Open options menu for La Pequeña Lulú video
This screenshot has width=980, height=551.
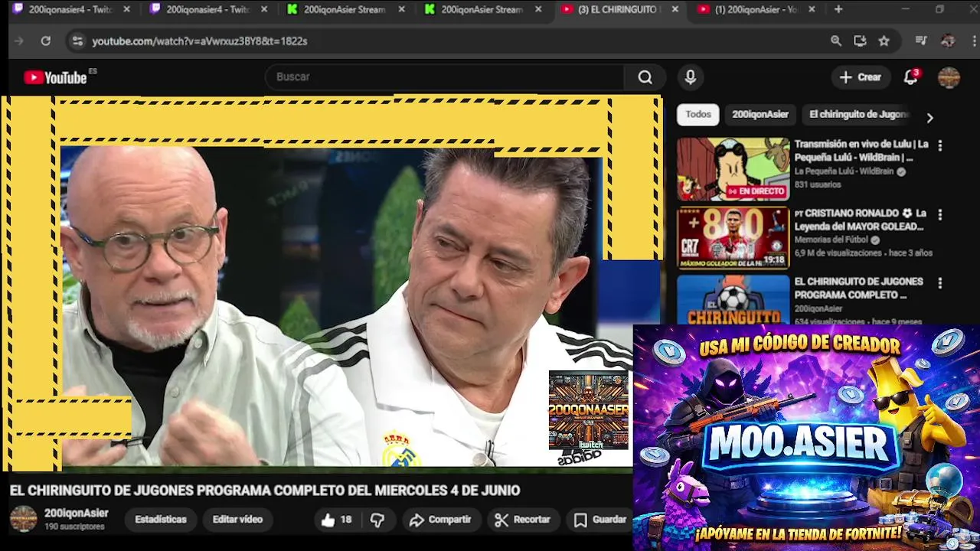940,145
